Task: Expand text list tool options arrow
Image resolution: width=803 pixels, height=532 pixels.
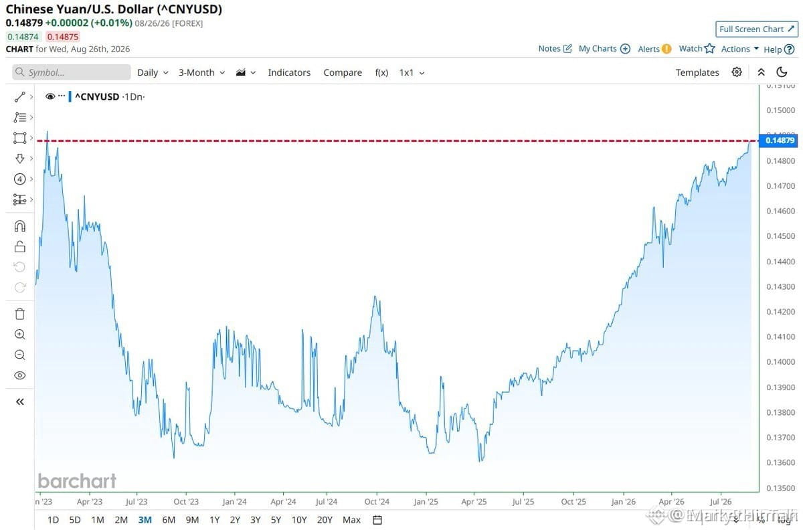Action: coord(31,117)
